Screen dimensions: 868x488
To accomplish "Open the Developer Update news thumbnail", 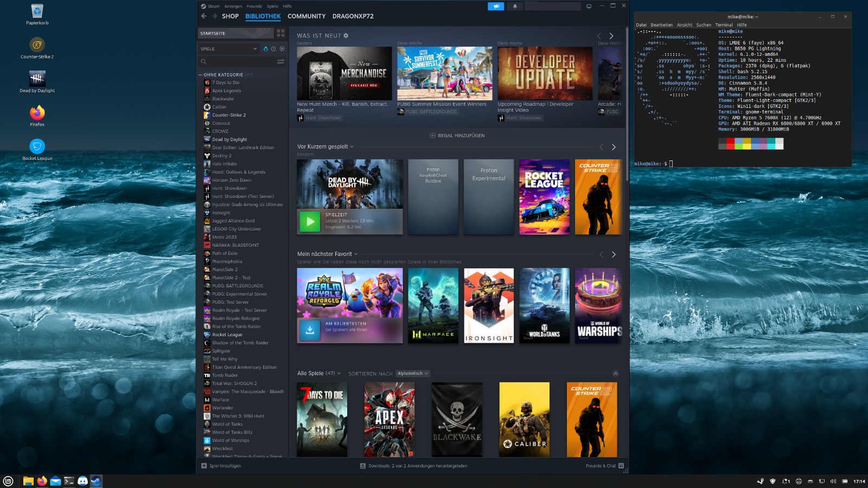I will pyautogui.click(x=545, y=73).
